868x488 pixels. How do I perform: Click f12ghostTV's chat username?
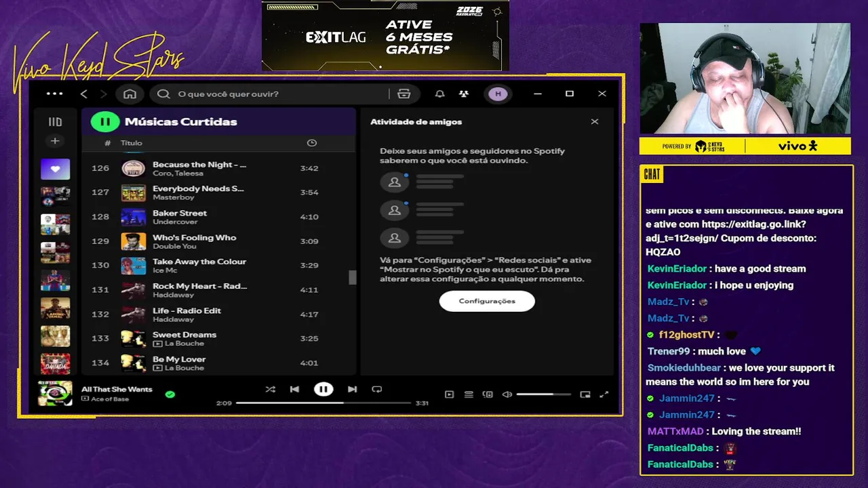[x=687, y=335]
